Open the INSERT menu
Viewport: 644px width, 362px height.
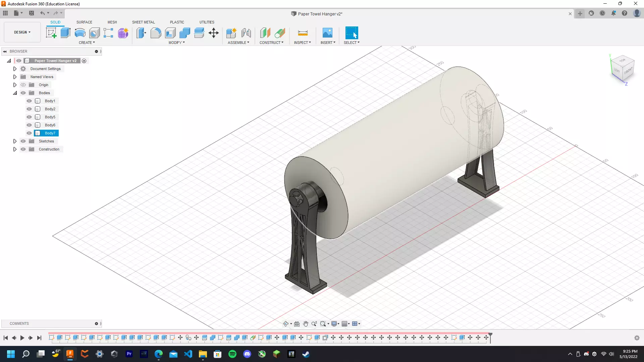[x=328, y=43]
